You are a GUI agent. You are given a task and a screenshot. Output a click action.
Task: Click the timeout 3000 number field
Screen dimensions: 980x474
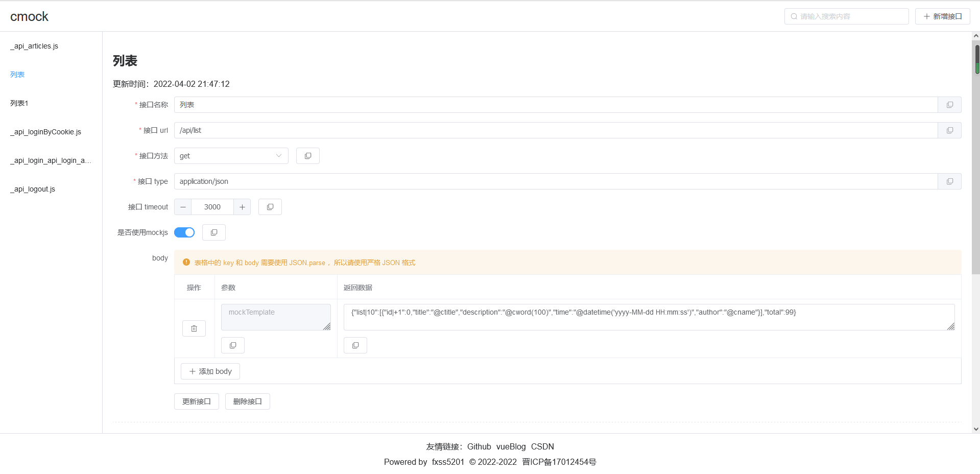212,207
